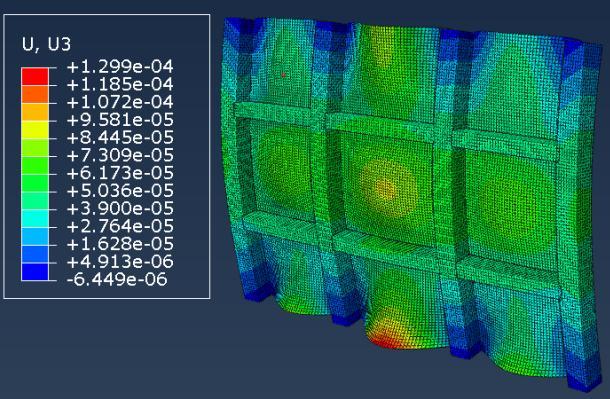The height and width of the screenshot is (399, 610).
Task: Select the yellow legend color band
Action: 35,130
